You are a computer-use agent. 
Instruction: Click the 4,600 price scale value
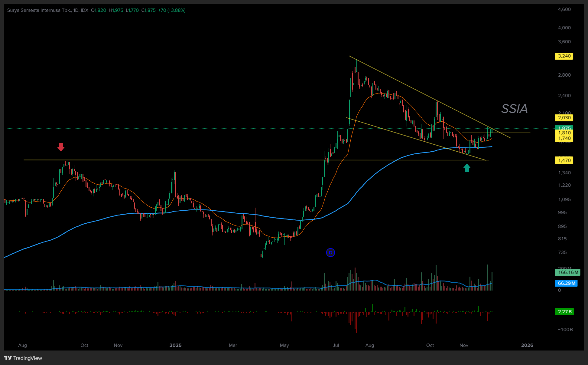pos(564,9)
